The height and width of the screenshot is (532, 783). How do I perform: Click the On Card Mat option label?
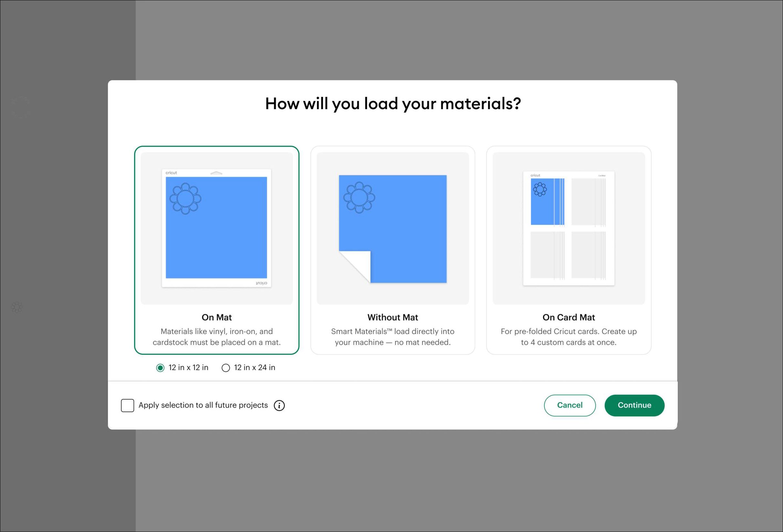[569, 317]
